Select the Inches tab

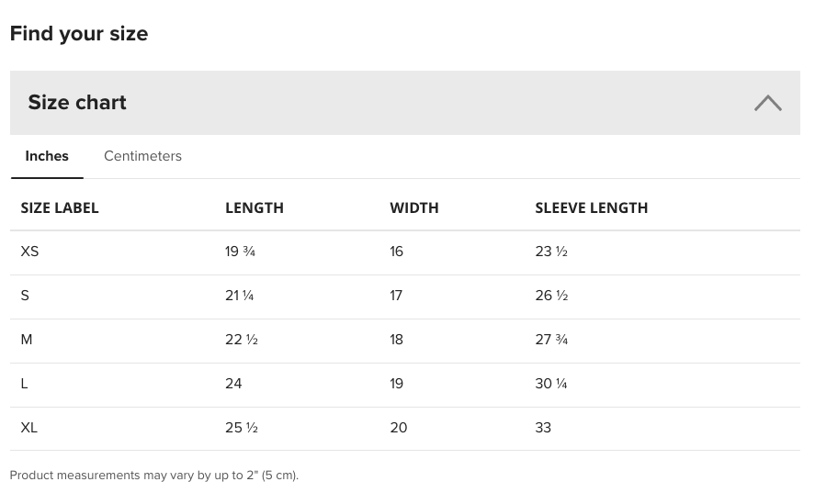tap(47, 156)
